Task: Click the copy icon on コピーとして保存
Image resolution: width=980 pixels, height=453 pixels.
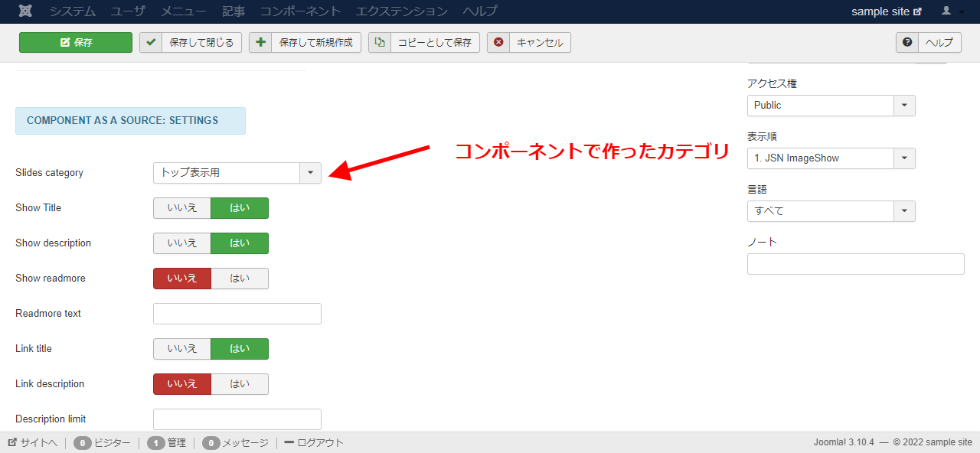Action: coord(380,43)
